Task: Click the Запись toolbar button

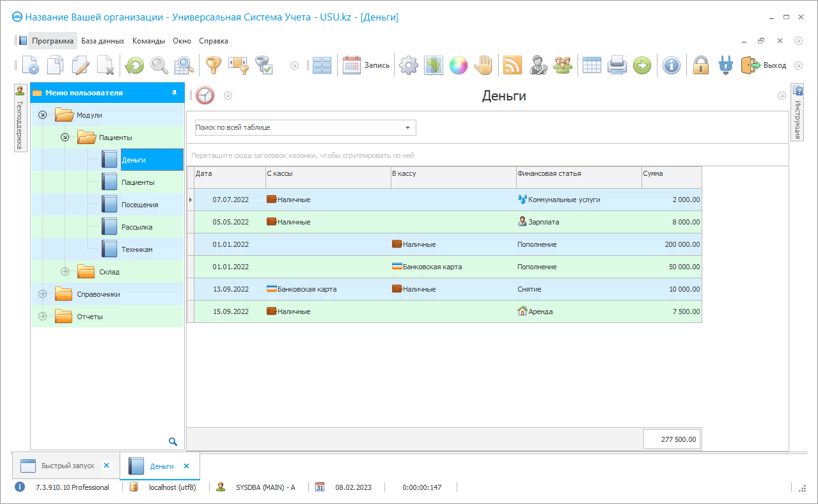Action: 366,65
